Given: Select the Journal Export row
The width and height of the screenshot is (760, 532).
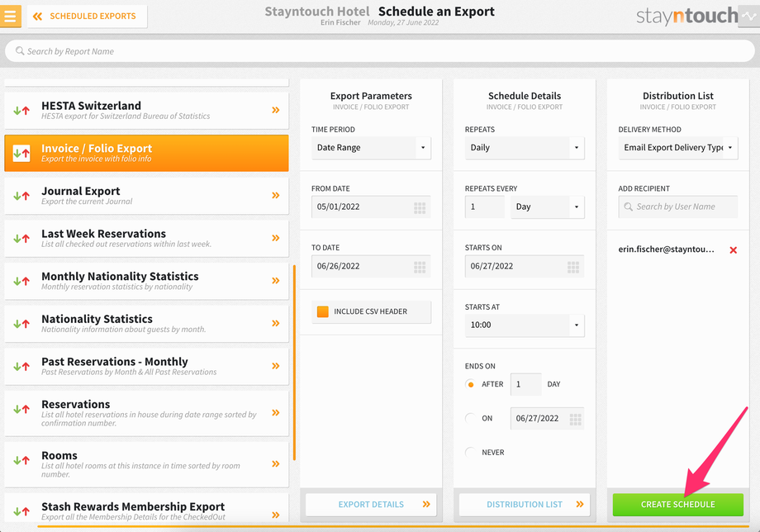Looking at the screenshot, I should pyautogui.click(x=146, y=196).
